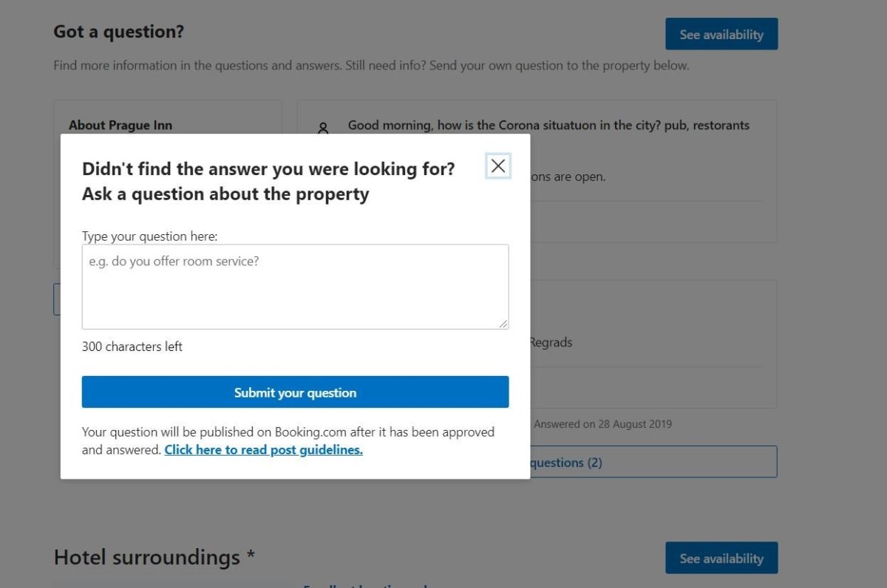This screenshot has height=588, width=887.
Task: Click the About Prague Inn card title
Action: click(x=120, y=125)
